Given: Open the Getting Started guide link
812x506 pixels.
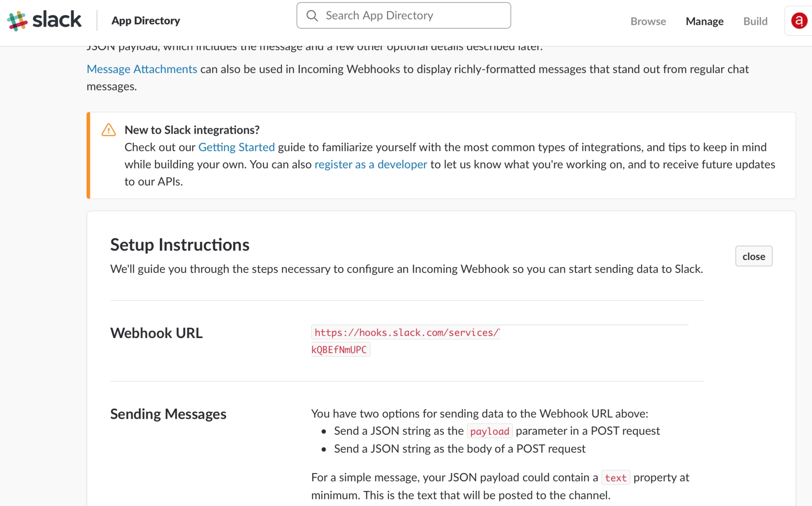Looking at the screenshot, I should tap(237, 147).
